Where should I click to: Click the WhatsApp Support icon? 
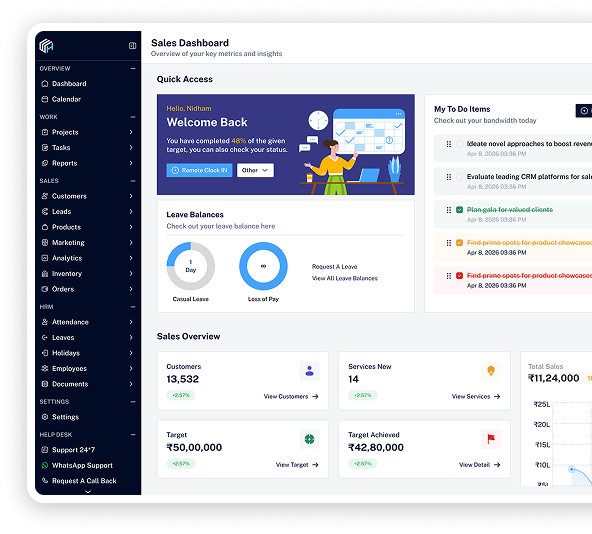click(x=45, y=465)
